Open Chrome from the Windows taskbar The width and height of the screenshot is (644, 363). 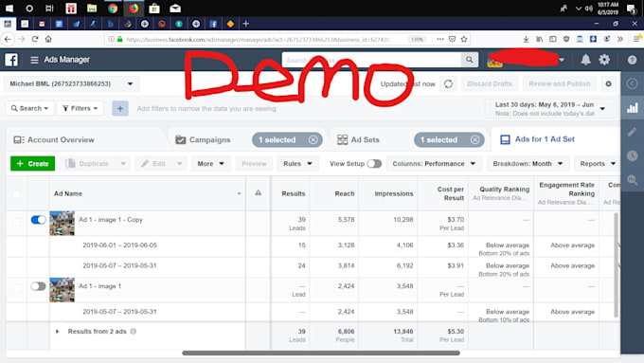coord(113,9)
